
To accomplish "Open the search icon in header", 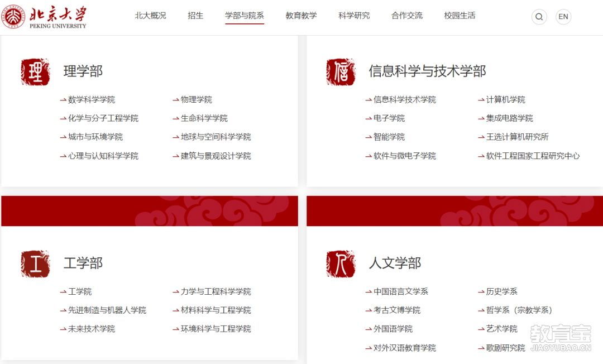I will 539,17.
